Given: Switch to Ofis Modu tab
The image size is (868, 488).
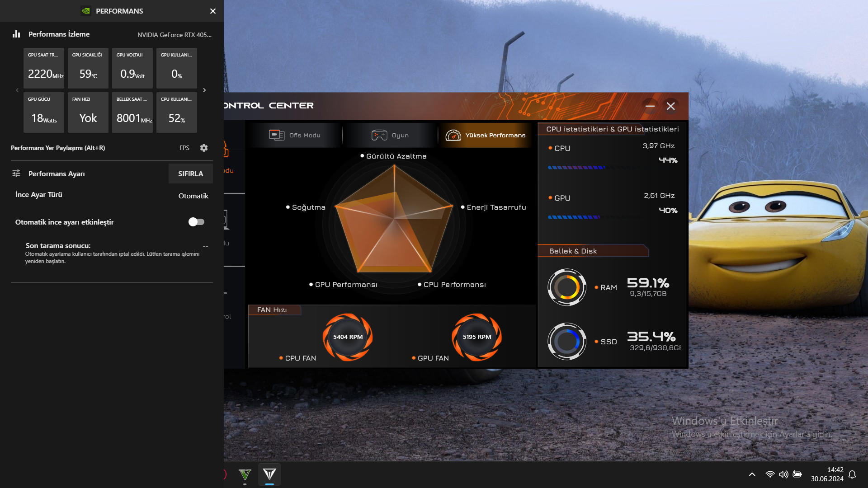Looking at the screenshot, I should click(x=295, y=135).
